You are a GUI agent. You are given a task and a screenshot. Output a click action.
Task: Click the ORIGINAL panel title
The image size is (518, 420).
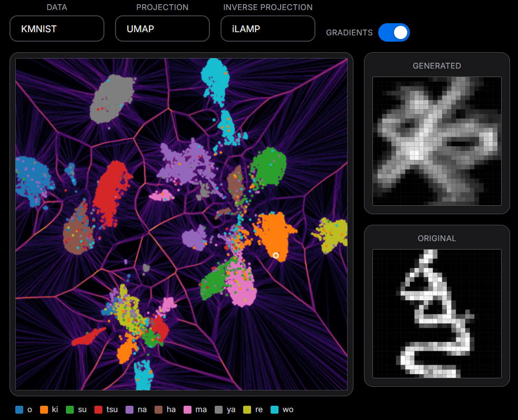tap(437, 238)
